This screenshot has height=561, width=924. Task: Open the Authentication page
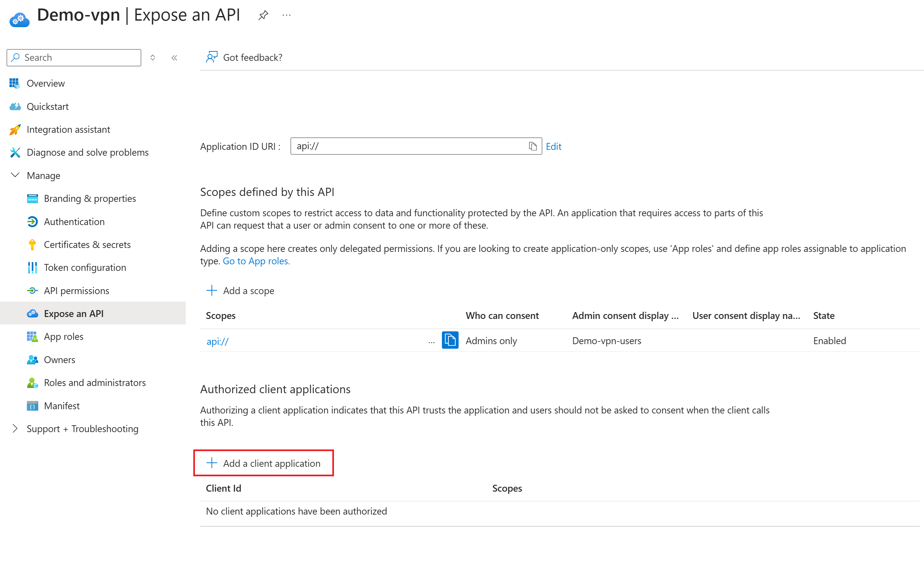pos(74,222)
